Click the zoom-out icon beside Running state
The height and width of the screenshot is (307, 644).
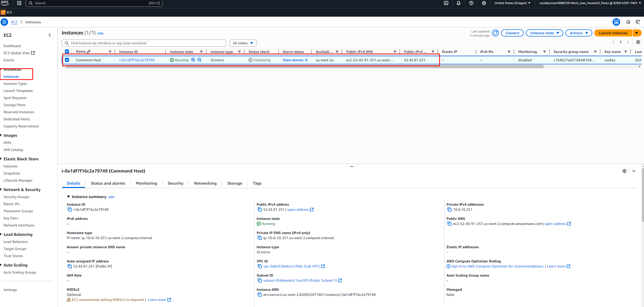coord(199,60)
